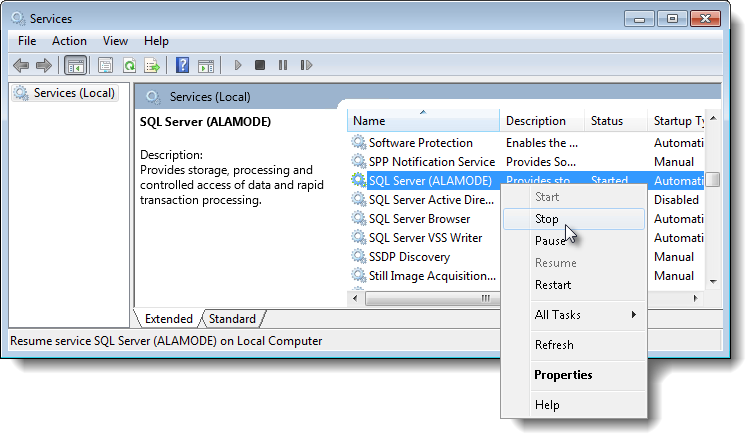This screenshot has height=444, width=756.
Task: Open the View menu
Action: pos(115,41)
